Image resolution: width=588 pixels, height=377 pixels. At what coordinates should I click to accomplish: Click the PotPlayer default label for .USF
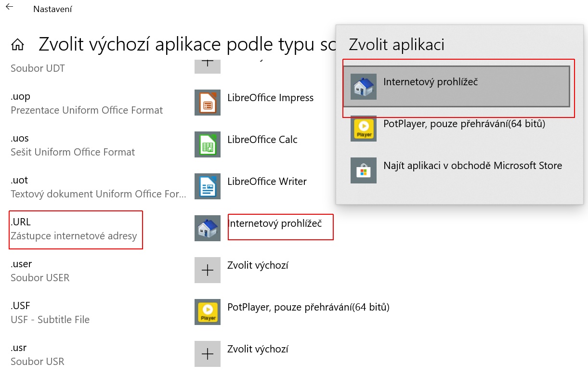coord(308,307)
